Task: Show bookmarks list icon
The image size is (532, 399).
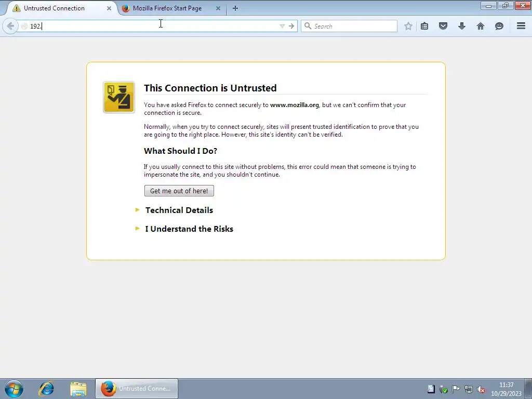Action: point(424,26)
